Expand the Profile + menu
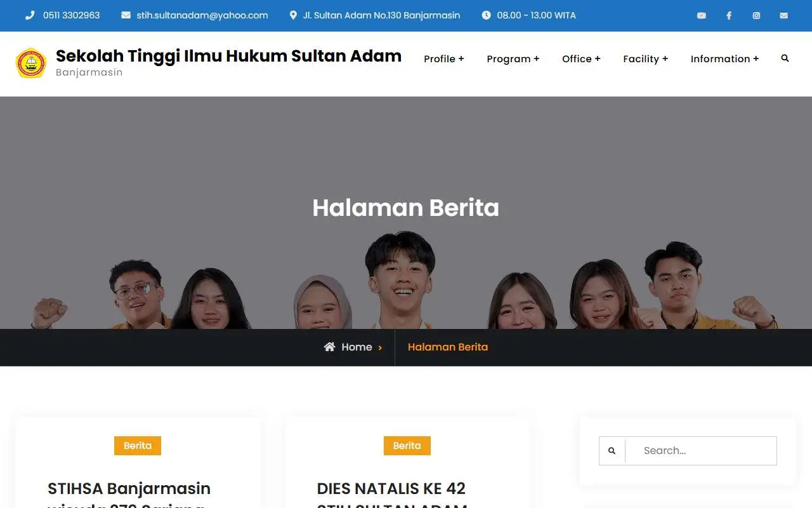This screenshot has width=812, height=508. pos(444,58)
